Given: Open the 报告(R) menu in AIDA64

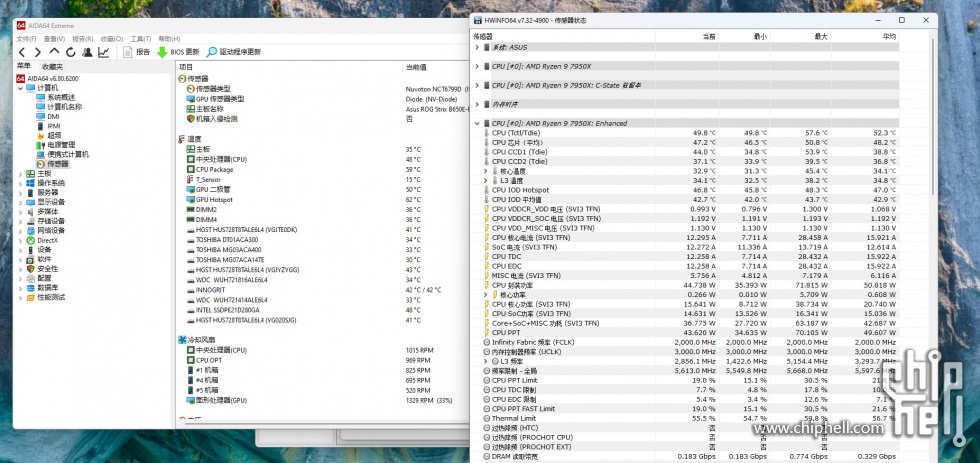Looking at the screenshot, I should [x=83, y=39].
